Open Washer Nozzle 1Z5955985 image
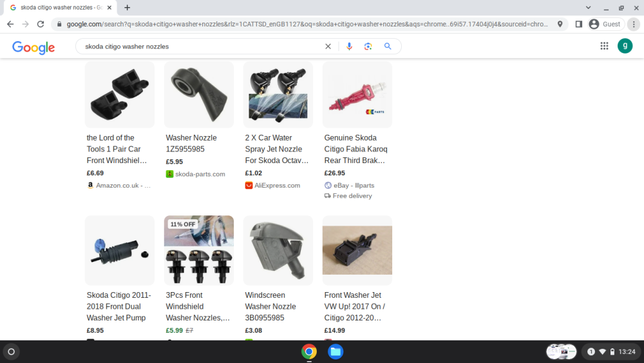644x363 pixels. tap(199, 95)
